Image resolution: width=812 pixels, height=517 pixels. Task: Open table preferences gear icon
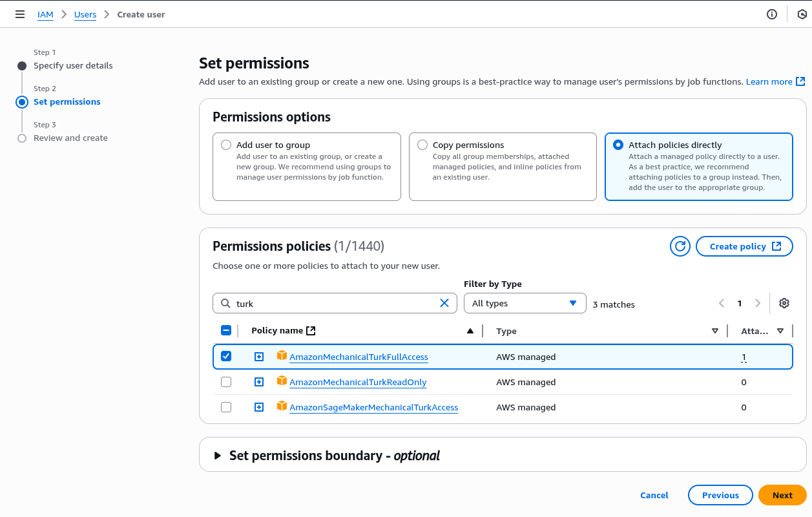click(784, 303)
